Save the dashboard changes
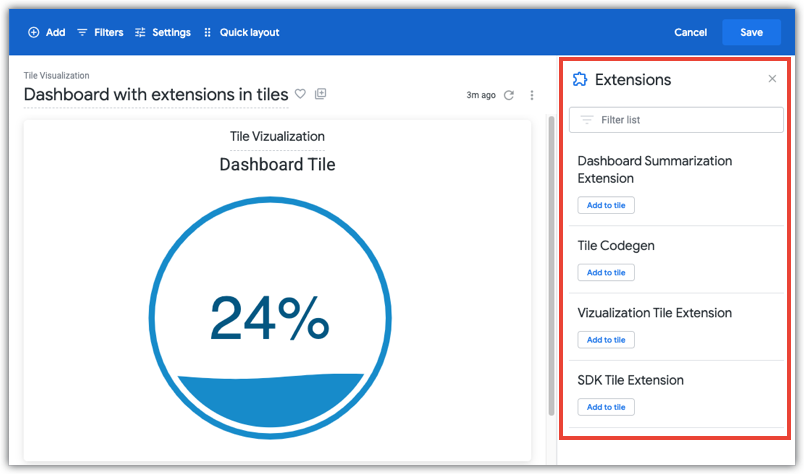This screenshot has height=474, width=804. point(751,32)
